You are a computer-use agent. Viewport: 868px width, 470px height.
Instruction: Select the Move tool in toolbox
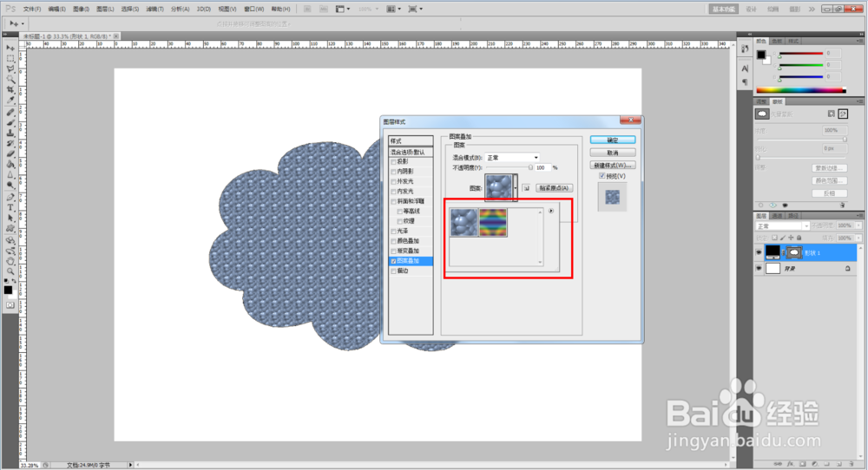[10, 48]
